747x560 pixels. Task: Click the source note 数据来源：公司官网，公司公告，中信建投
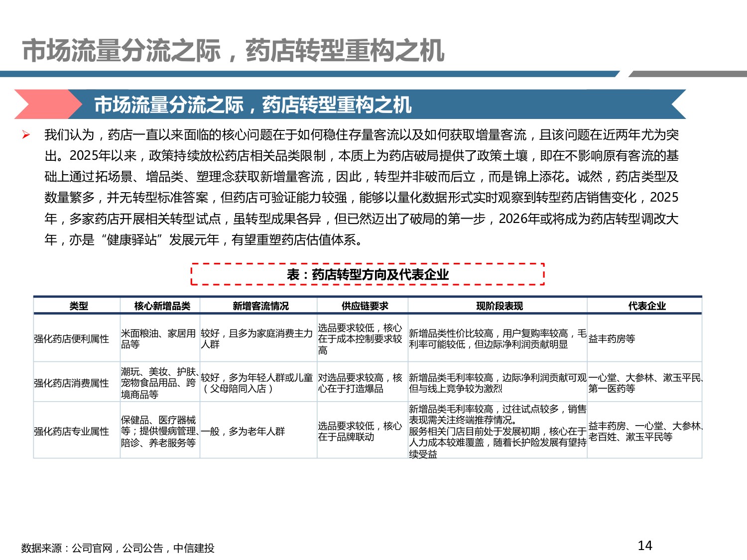[118, 548]
